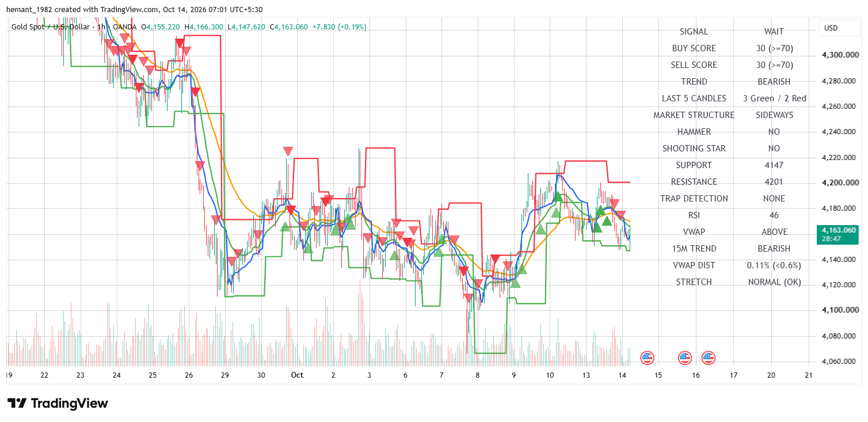Image resolution: width=868 pixels, height=422 pixels.
Task: Click the 4,100.000 price axis label
Action: tap(840, 310)
